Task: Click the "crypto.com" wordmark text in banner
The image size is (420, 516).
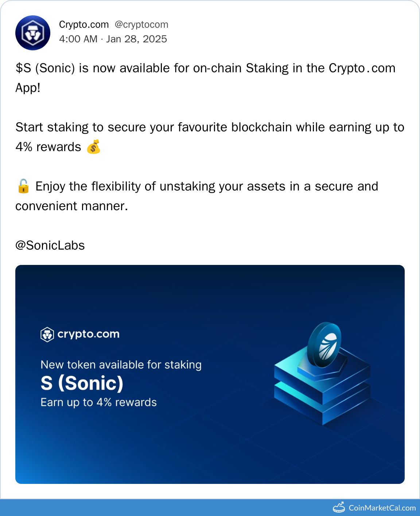Action: 89,334
